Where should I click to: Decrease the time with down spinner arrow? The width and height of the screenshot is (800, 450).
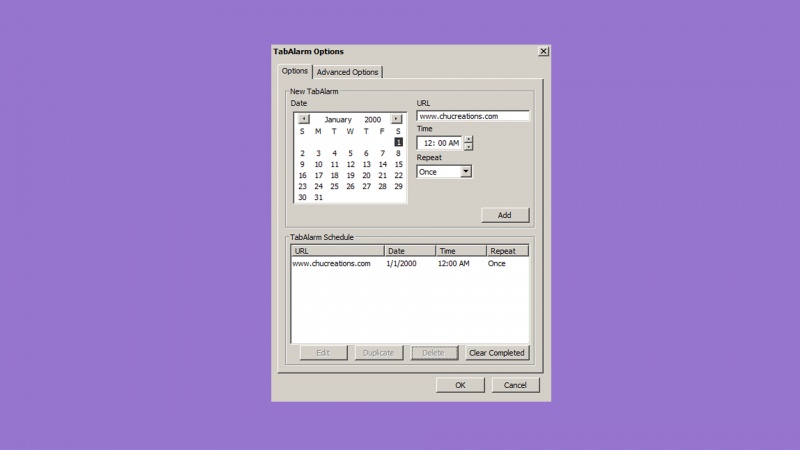[x=468, y=146]
